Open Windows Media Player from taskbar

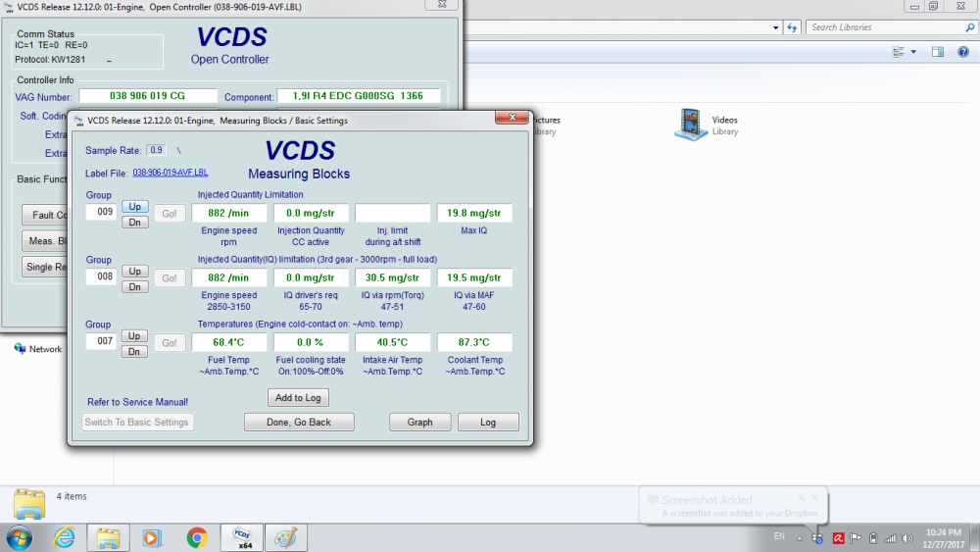152,537
